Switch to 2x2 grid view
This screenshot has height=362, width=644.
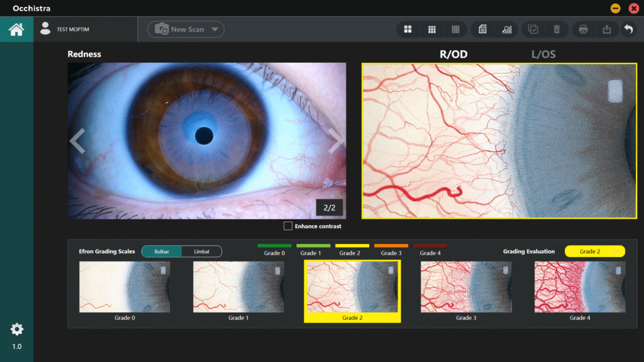[x=408, y=30]
